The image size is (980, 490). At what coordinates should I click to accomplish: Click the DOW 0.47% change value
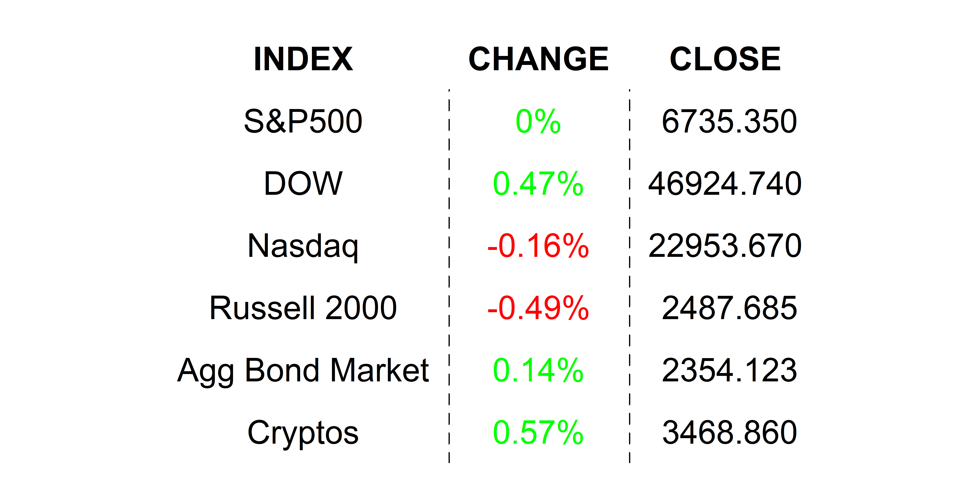(538, 184)
